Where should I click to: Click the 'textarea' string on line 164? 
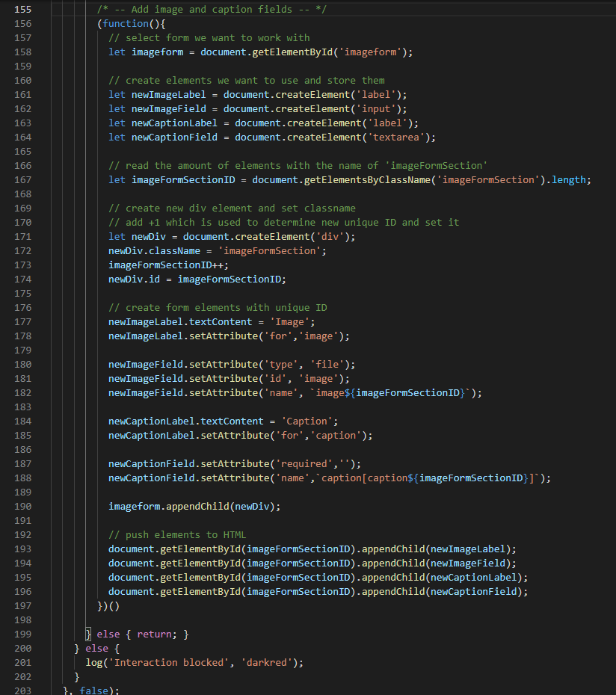tap(396, 137)
